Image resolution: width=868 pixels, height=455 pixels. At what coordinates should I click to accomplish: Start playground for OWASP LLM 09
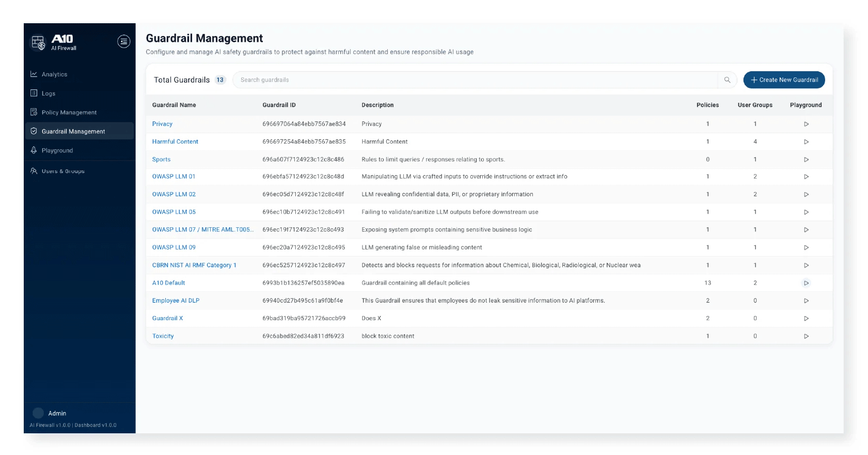click(806, 247)
